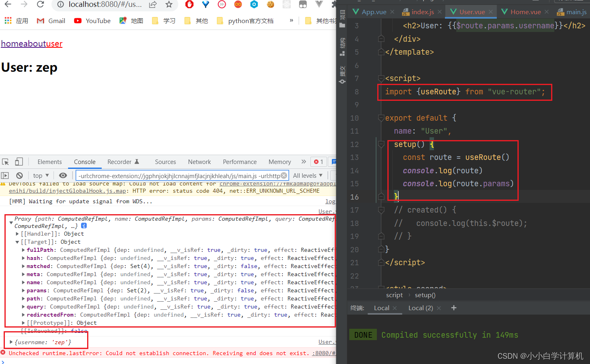Image resolution: width=590 pixels, height=364 pixels.
Task: Switch to the Sources tab in DevTools
Action: 165,162
